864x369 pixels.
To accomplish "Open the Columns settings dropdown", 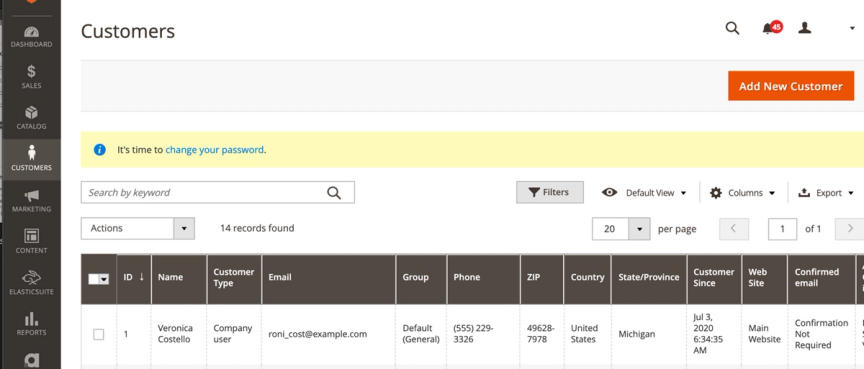I will coord(742,193).
